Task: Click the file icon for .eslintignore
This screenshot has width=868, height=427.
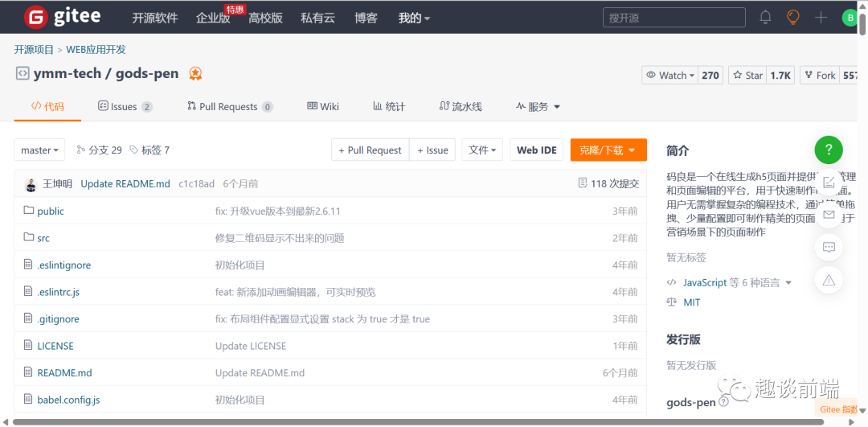Action: pos(29,265)
